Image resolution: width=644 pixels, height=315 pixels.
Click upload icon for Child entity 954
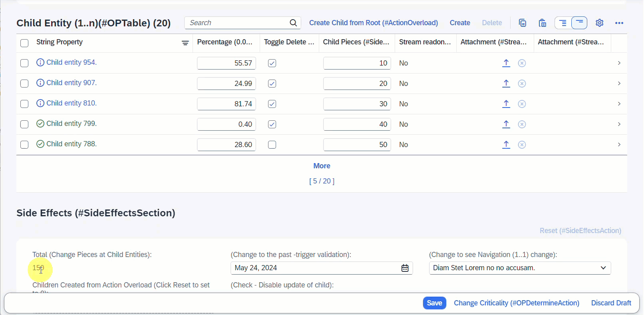pos(506,63)
